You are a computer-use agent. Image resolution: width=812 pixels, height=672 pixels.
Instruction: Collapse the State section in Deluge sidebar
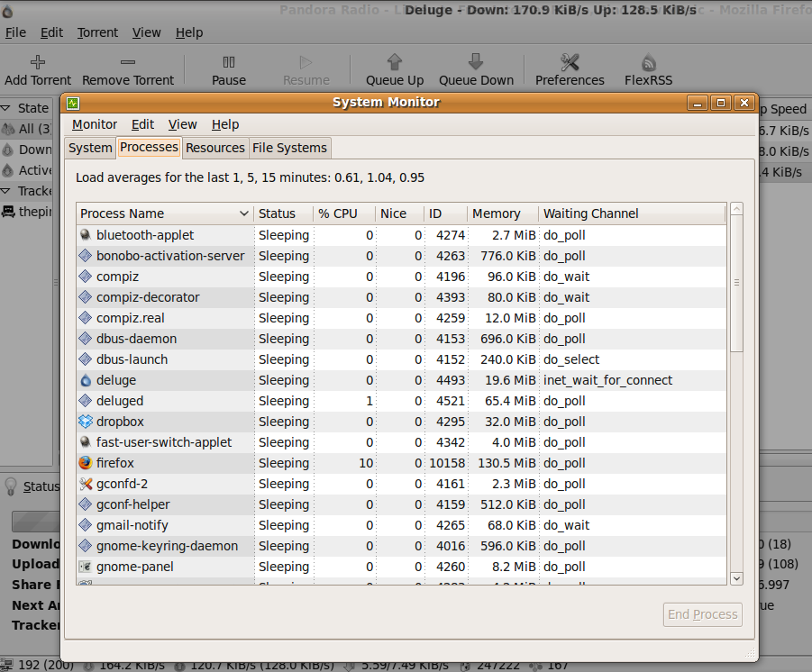tap(5, 108)
